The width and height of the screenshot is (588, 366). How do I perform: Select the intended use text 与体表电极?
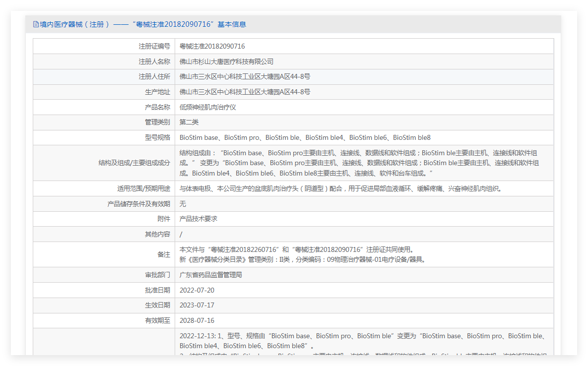click(x=340, y=188)
